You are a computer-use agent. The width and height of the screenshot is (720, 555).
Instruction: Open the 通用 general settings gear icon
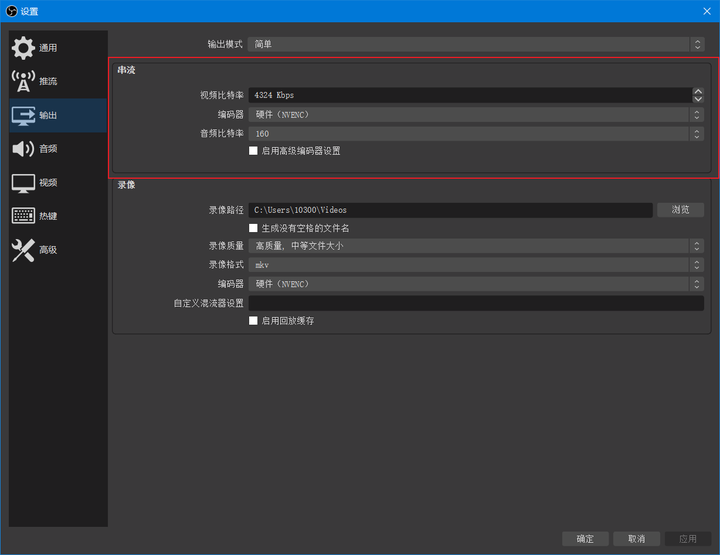point(23,48)
